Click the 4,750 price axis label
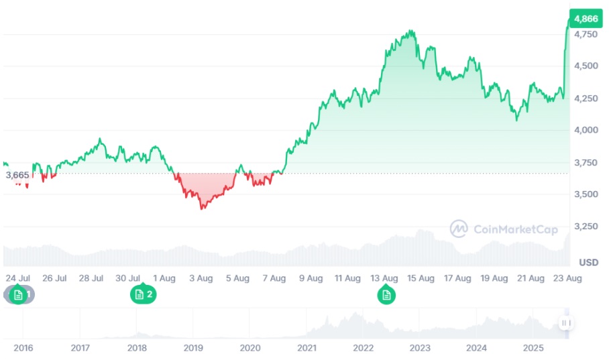The image size is (609, 364). 586,34
